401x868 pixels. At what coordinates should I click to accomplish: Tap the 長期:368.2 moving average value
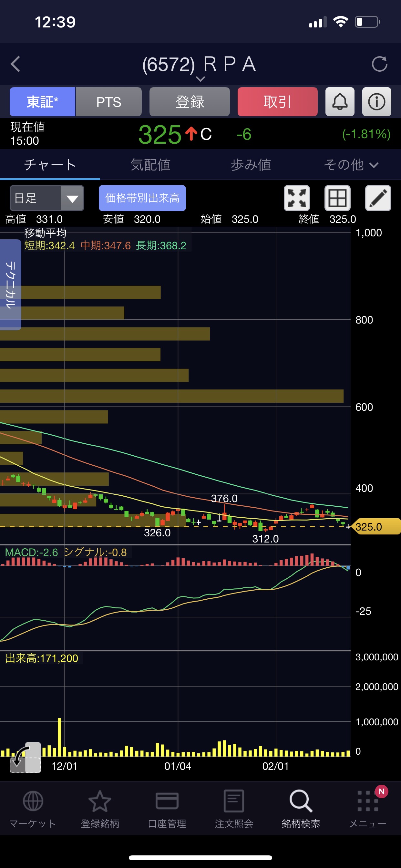[x=161, y=246]
